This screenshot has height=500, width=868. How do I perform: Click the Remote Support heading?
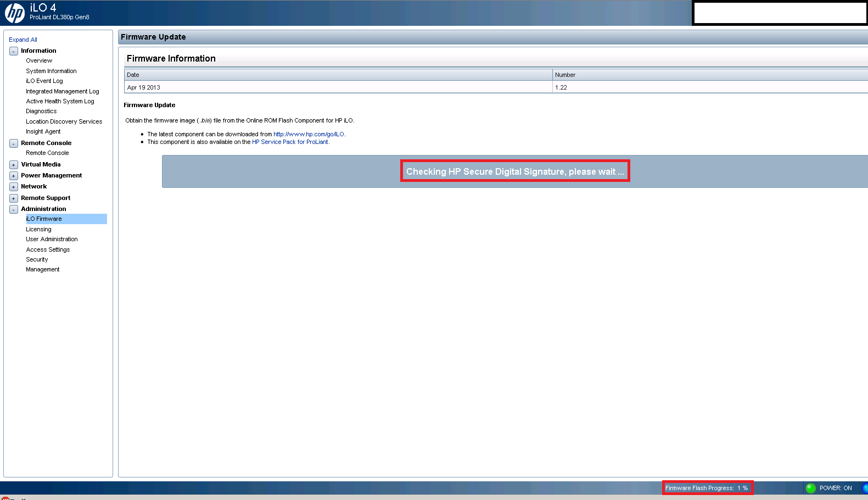click(x=46, y=198)
